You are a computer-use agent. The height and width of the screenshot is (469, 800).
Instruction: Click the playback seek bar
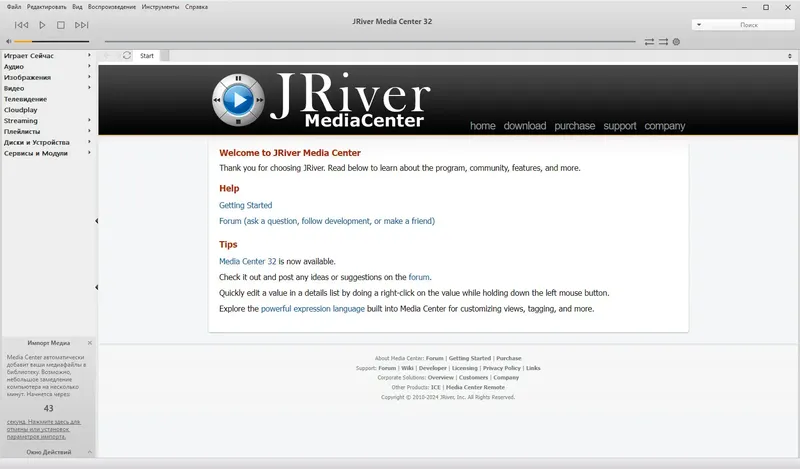370,41
